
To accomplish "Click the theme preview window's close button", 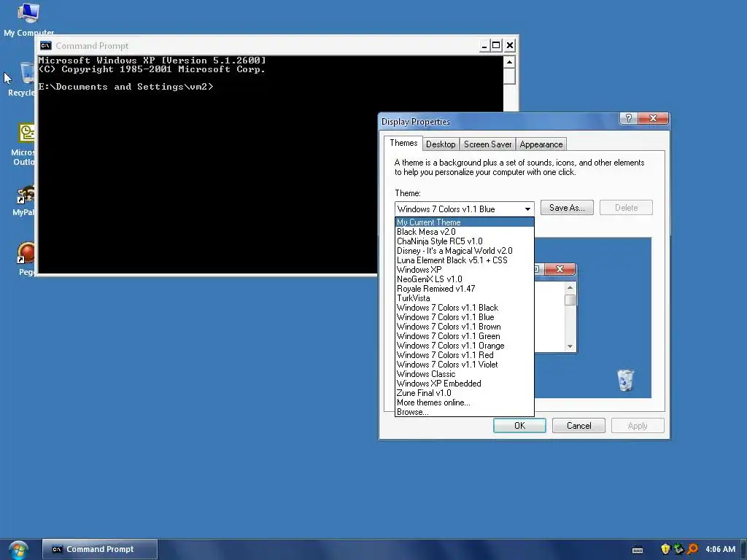I will (x=560, y=269).
